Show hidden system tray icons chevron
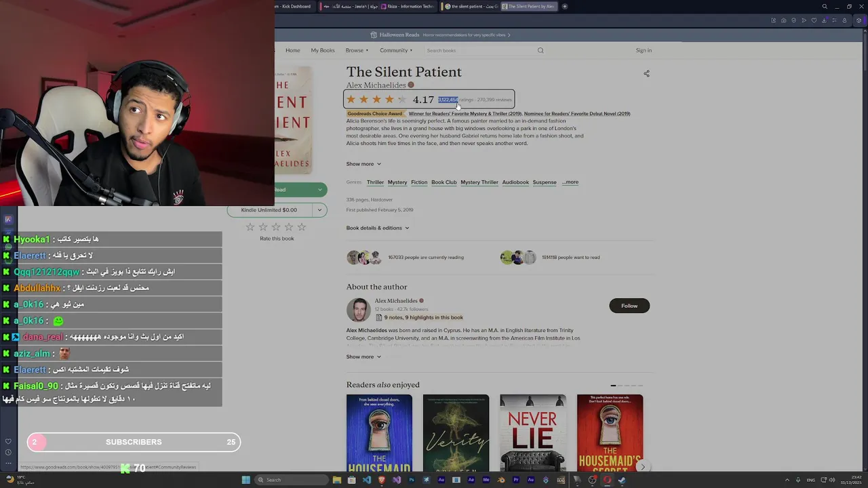Screen dimensions: 868x488 point(787,480)
